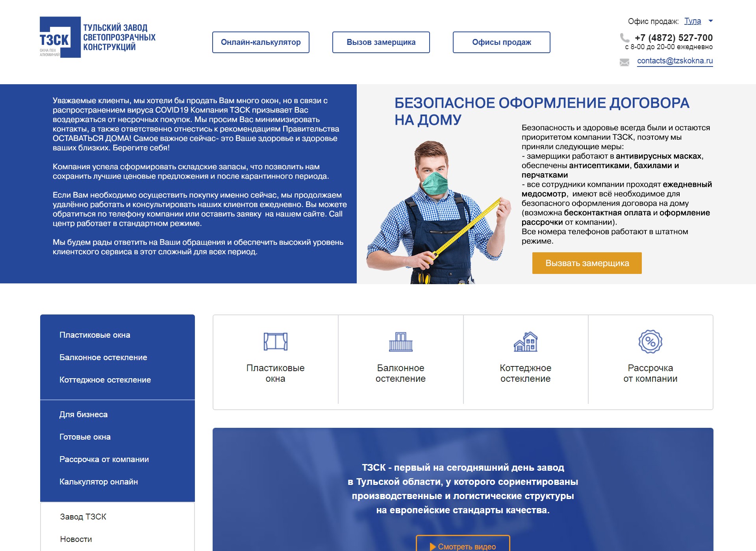Click Коттеджное остекление card label
Screen dimensions: 756x551
click(526, 373)
